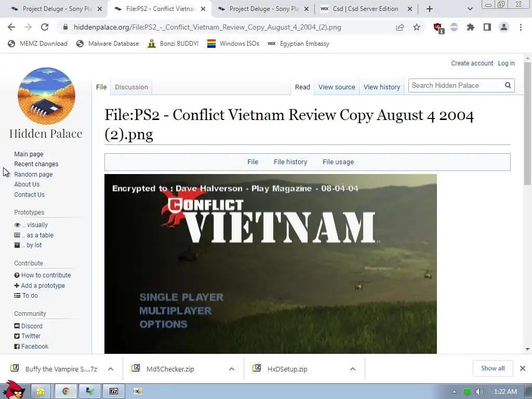
Task: Open the Egyptian Embassy bookmark
Action: tap(298, 44)
